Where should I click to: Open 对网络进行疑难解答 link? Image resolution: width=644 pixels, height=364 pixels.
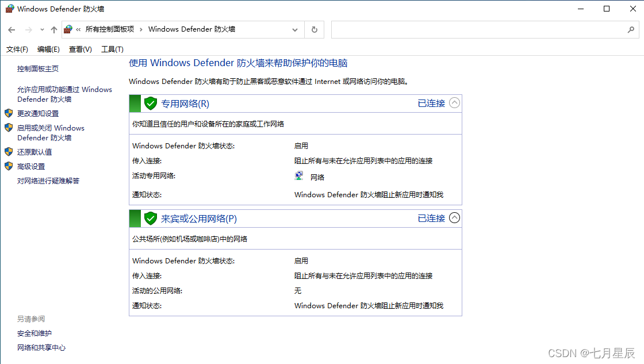[48, 181]
